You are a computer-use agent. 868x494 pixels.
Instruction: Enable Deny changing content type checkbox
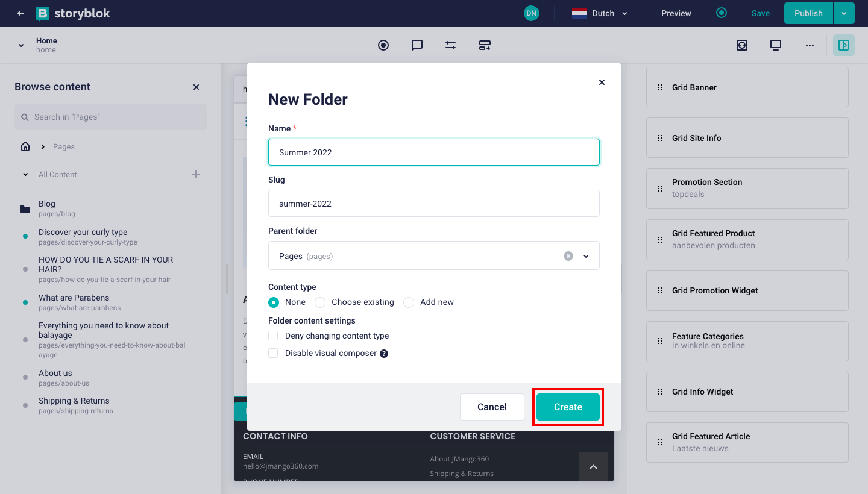pos(274,336)
